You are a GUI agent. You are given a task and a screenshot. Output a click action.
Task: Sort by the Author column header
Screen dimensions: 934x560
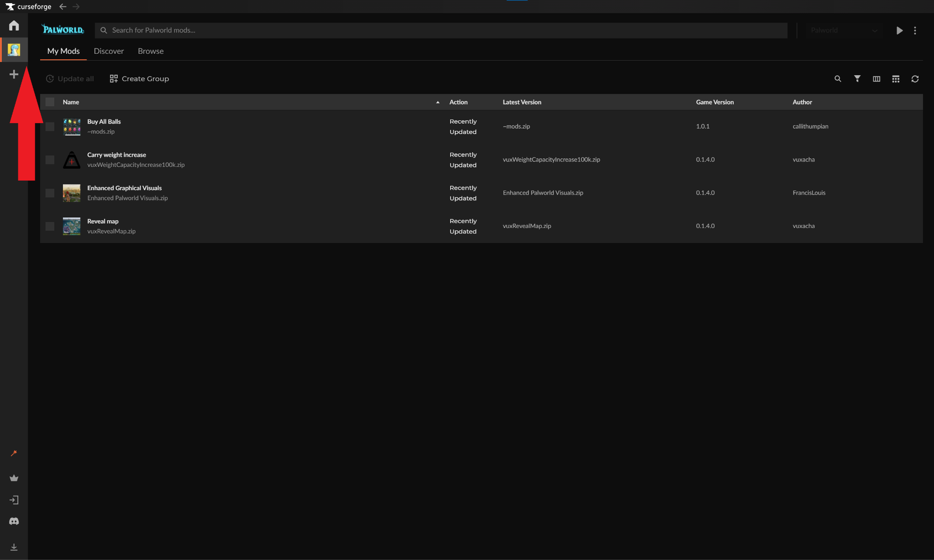[x=802, y=102]
